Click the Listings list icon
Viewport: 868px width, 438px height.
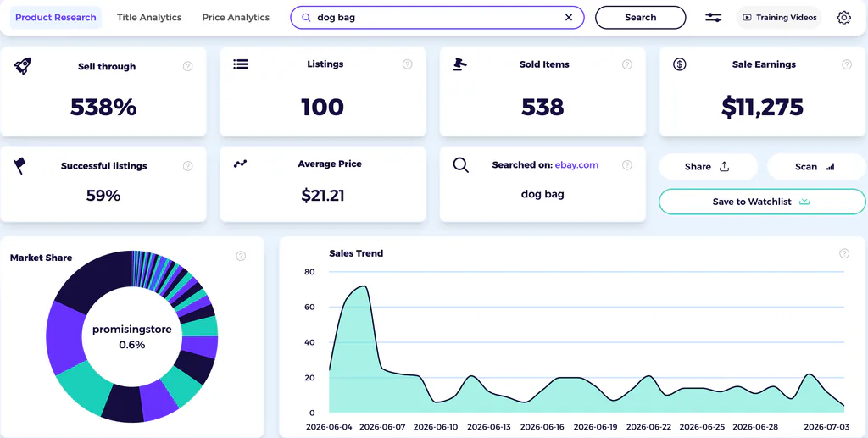click(240, 64)
